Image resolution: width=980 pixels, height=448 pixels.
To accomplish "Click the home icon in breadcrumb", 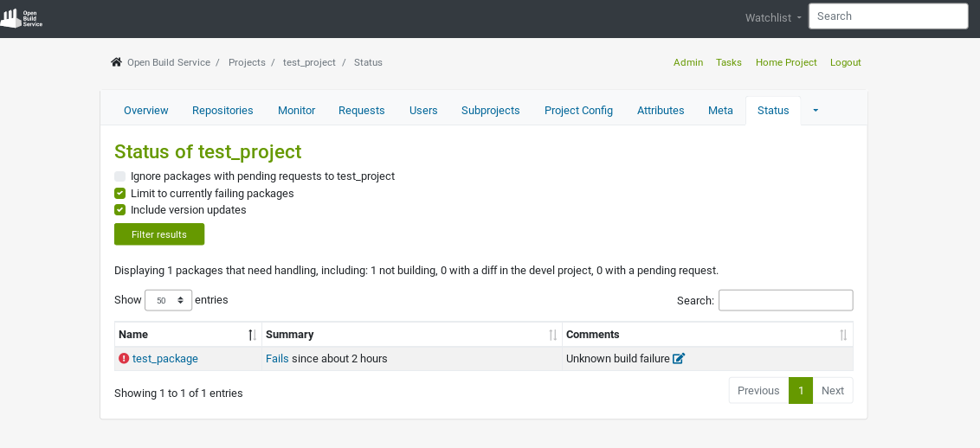I will point(116,61).
